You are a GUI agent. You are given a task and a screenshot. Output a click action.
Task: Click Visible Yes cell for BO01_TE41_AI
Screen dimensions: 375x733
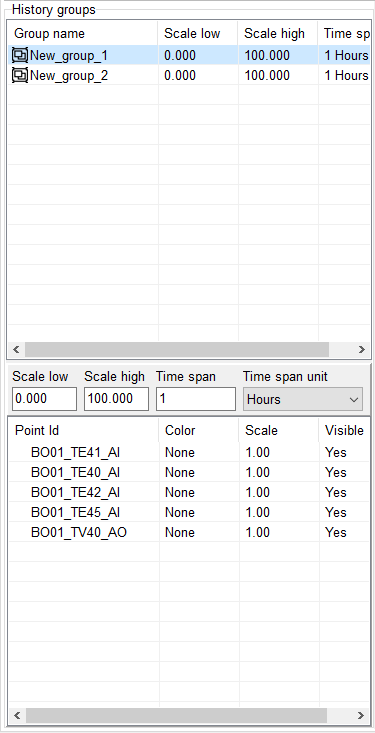(x=336, y=453)
